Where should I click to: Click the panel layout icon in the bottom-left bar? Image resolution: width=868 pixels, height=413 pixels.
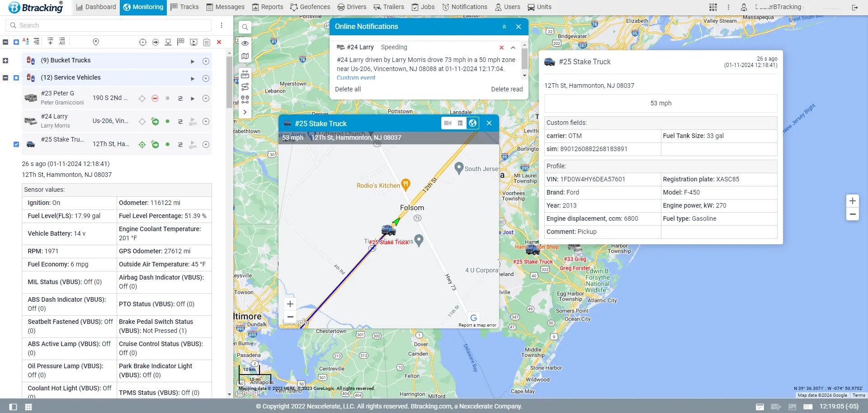13,407
